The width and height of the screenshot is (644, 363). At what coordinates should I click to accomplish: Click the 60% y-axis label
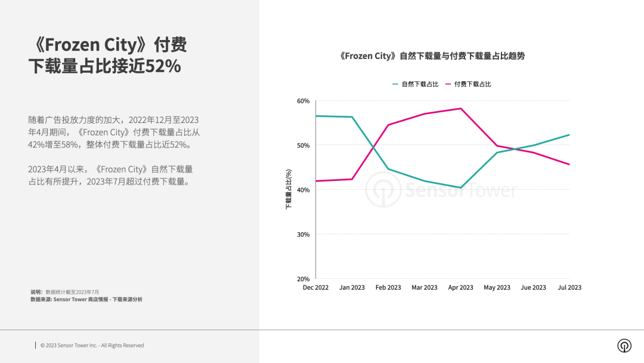pos(303,101)
